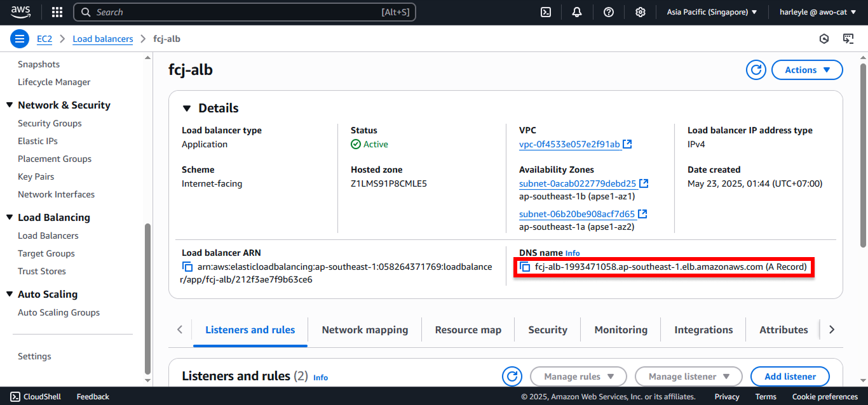Switch to the Network mapping tab
Screen dimensions: 868x405
(365, 330)
